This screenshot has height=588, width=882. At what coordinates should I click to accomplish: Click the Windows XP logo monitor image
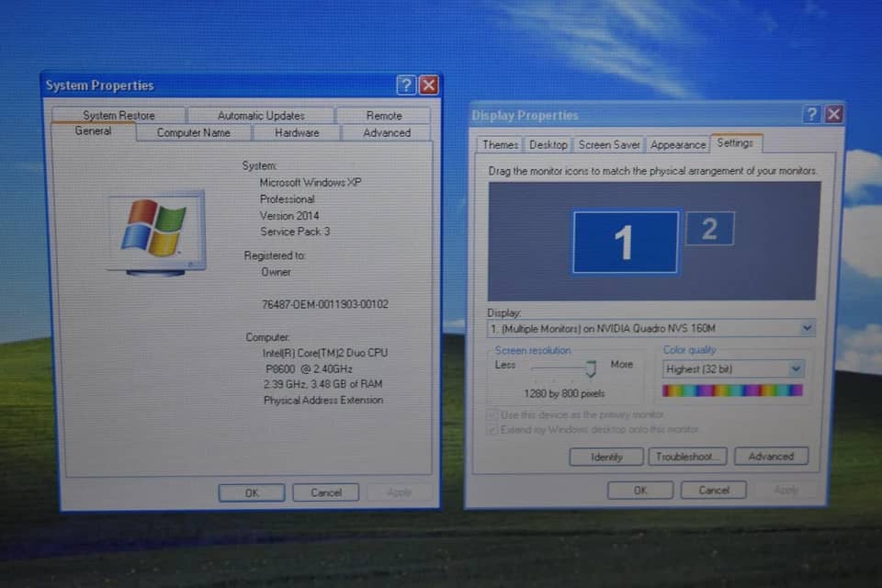tap(156, 233)
